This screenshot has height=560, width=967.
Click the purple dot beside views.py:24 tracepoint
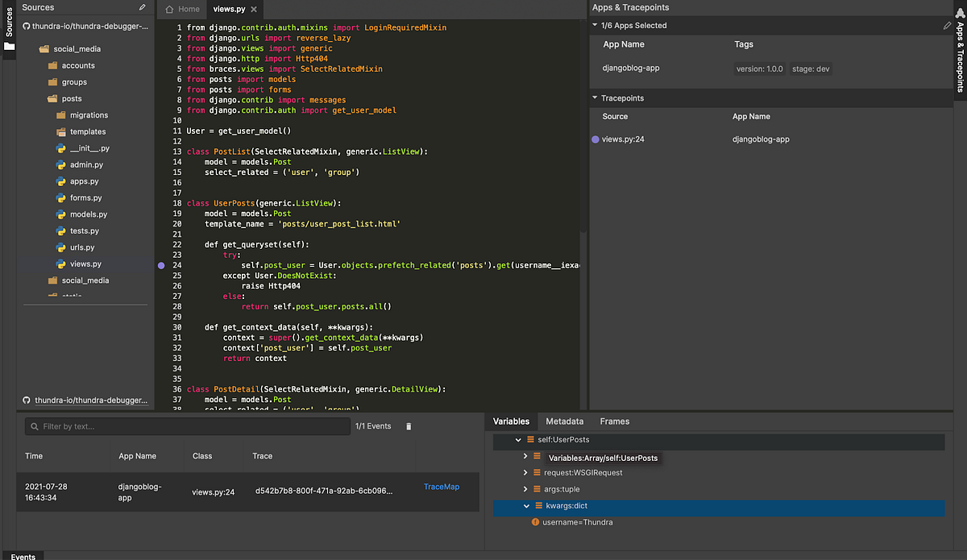(596, 139)
